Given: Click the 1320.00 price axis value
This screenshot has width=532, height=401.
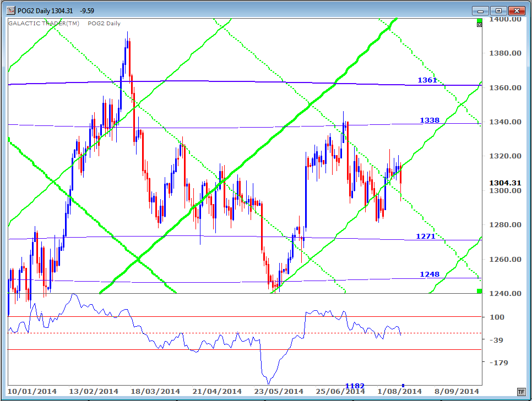Looking at the screenshot, I should point(505,156).
